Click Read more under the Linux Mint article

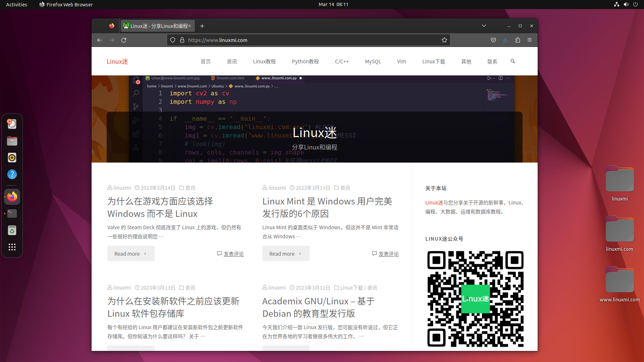point(286,254)
